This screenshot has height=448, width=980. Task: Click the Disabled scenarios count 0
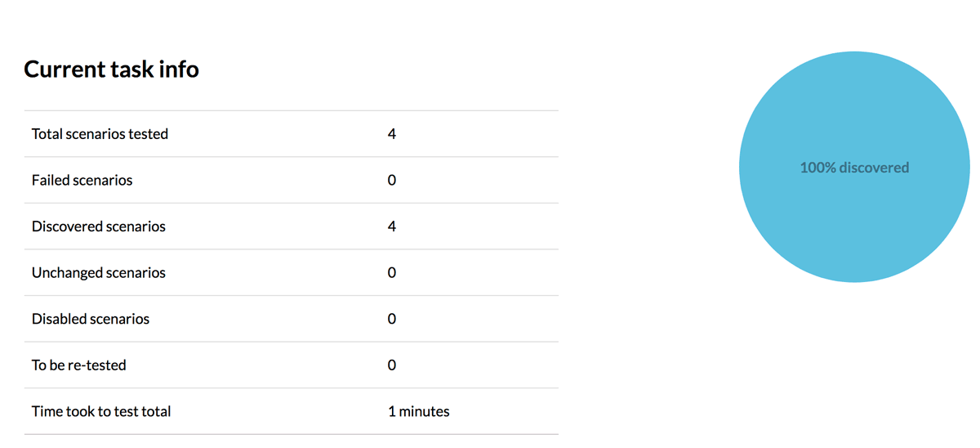click(392, 319)
